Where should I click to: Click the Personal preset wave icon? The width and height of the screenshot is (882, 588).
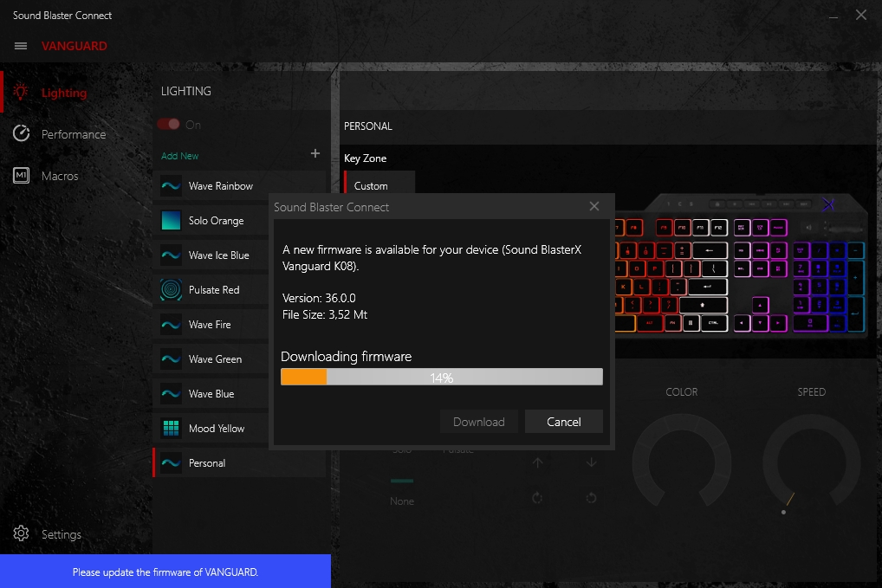pos(171,463)
